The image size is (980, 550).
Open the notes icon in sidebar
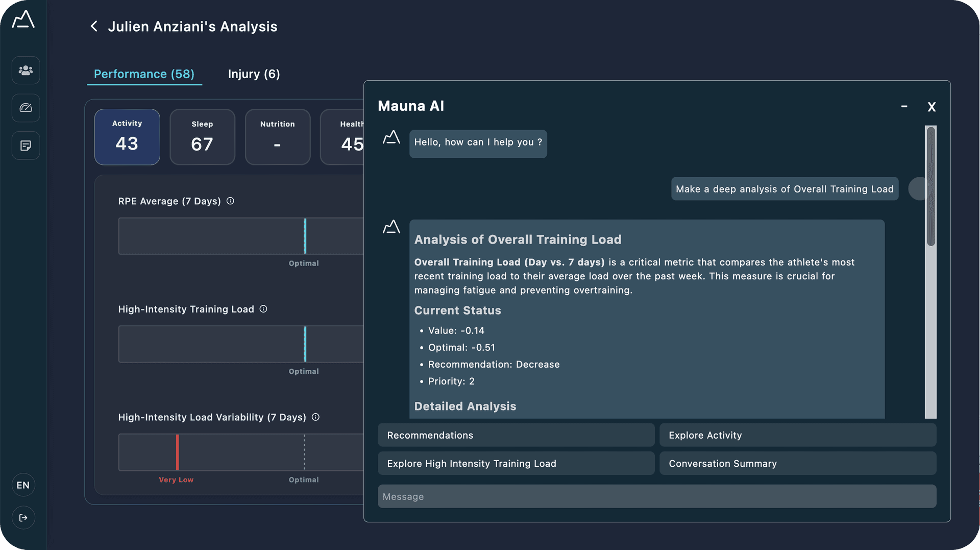click(26, 146)
